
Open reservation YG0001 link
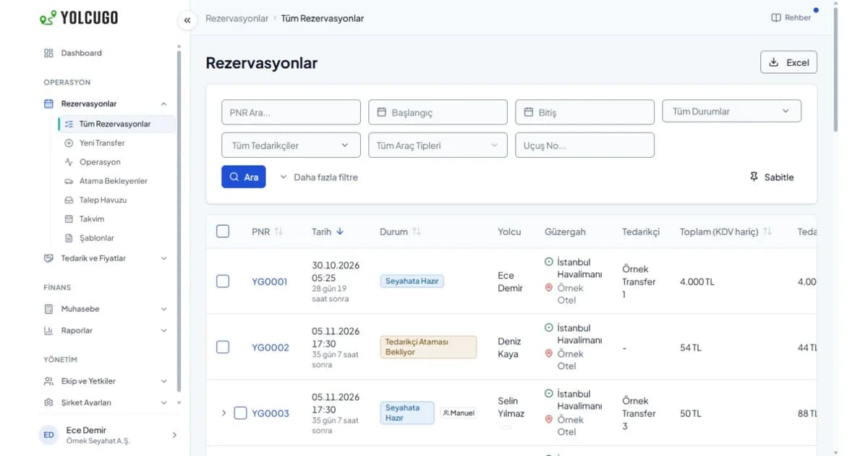[x=270, y=282]
